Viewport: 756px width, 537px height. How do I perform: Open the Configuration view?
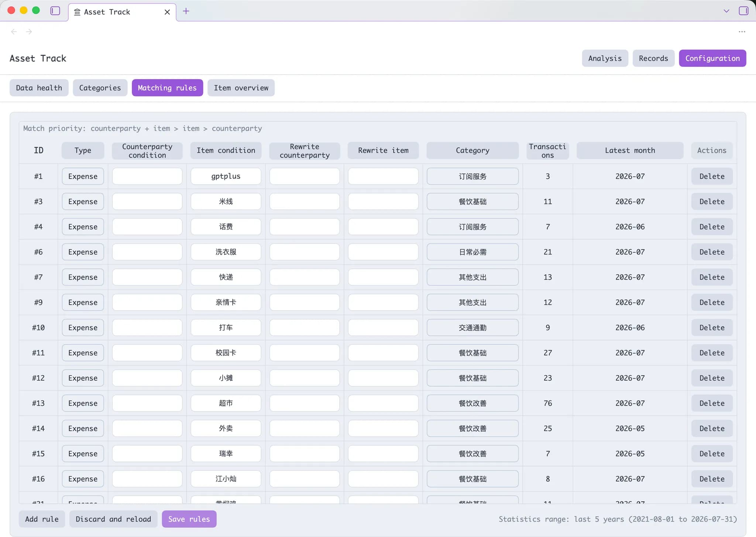(x=712, y=58)
